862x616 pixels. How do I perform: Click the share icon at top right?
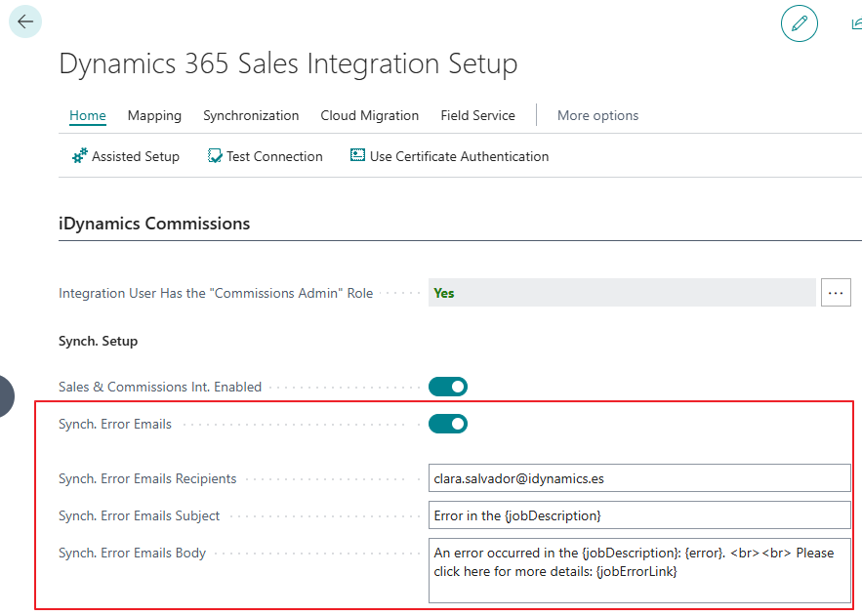pyautogui.click(x=856, y=23)
